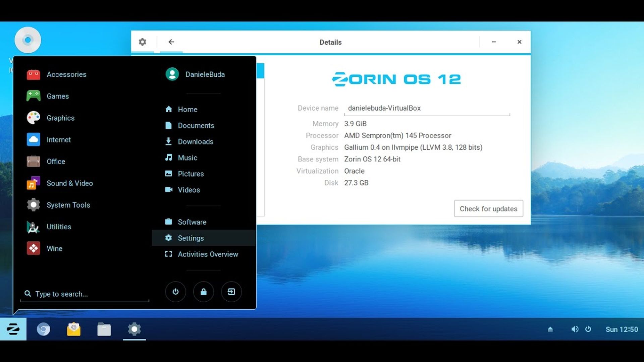Open the Sun 12:50 clock
This screenshot has width=644, height=362.
tap(622, 329)
